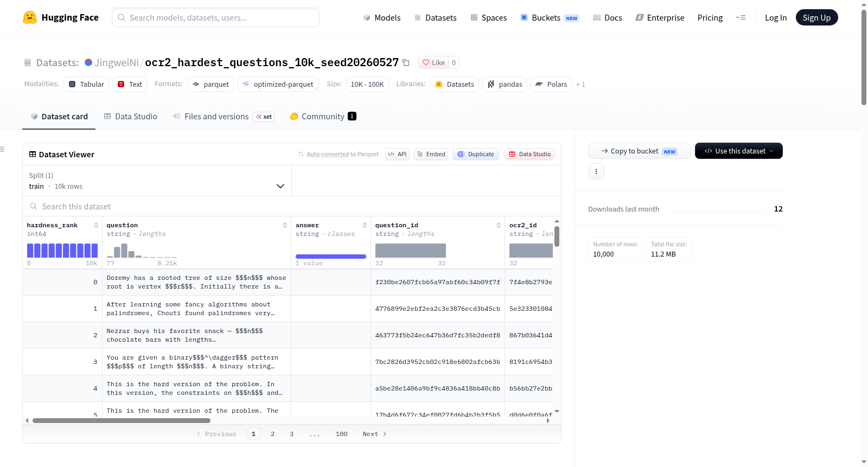Click the sidebar toggle icon at left edge
The height and width of the screenshot is (467, 868).
[x=2, y=149]
